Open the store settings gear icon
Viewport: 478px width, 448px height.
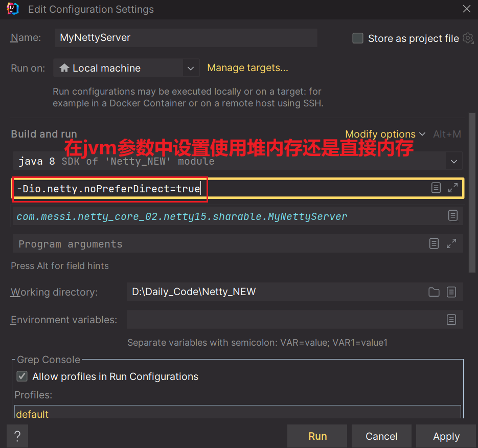[x=468, y=38]
